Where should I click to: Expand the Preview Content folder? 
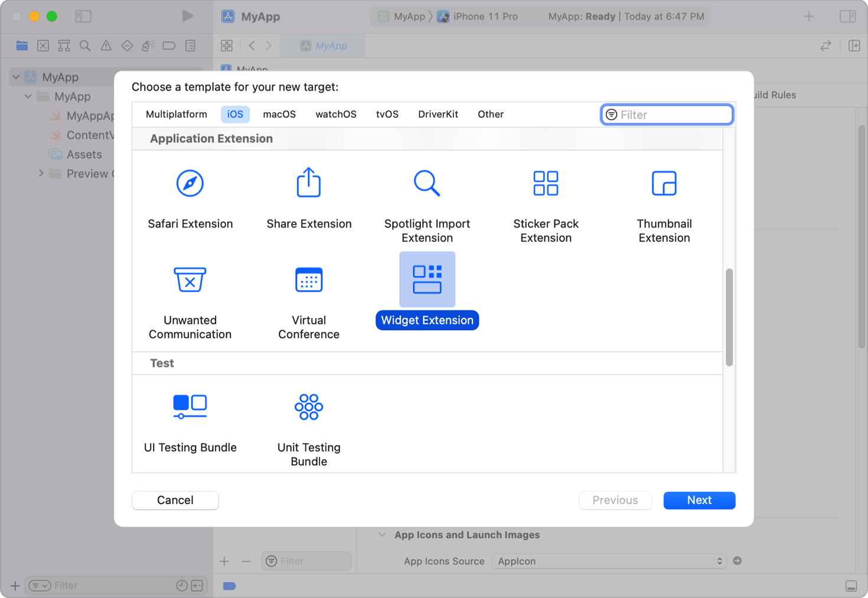[41, 174]
